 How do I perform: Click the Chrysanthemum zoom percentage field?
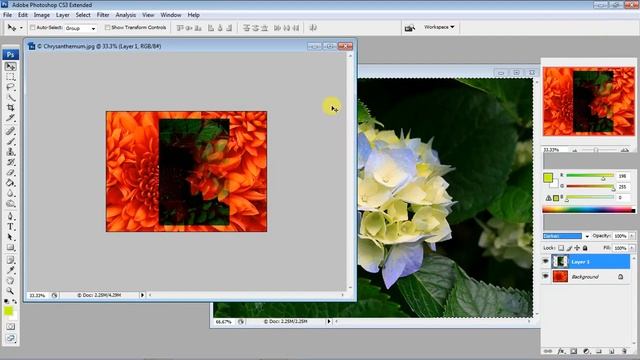[38, 295]
